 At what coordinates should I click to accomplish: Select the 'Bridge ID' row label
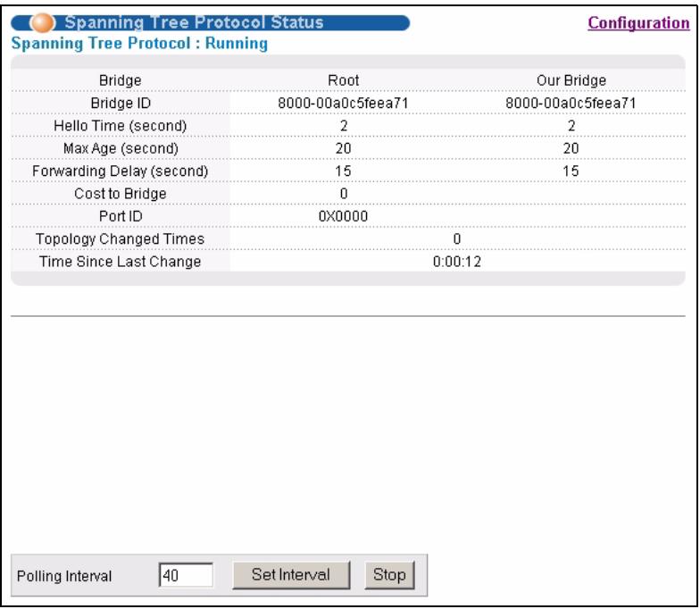(121, 104)
